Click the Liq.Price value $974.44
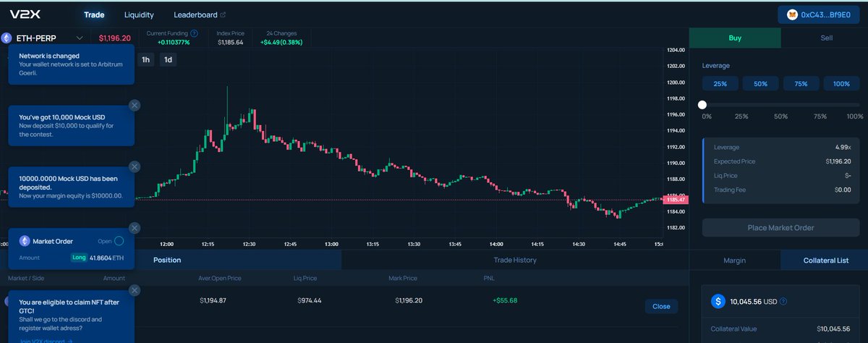868x343 pixels. click(309, 300)
